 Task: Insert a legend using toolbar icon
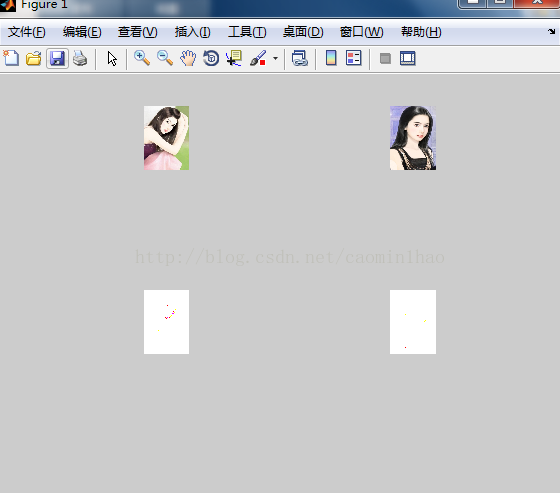(354, 58)
